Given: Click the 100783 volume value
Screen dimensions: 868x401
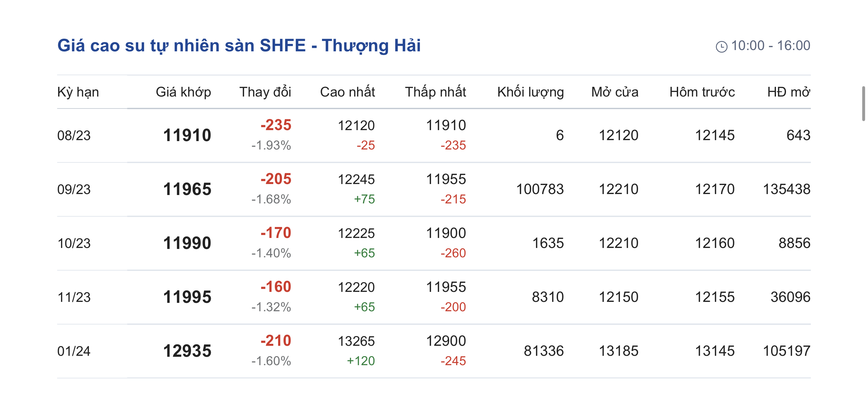Looking at the screenshot, I should (540, 189).
